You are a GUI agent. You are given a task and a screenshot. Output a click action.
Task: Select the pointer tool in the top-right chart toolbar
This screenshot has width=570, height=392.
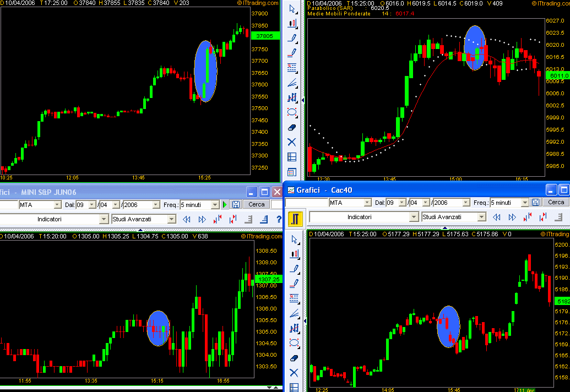[x=292, y=9]
